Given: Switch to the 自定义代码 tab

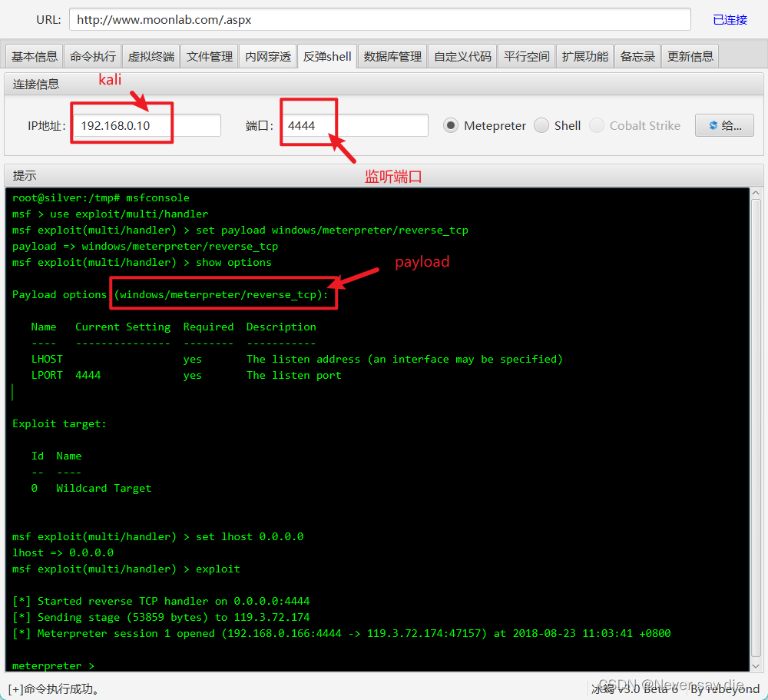Looking at the screenshot, I should click(x=462, y=56).
